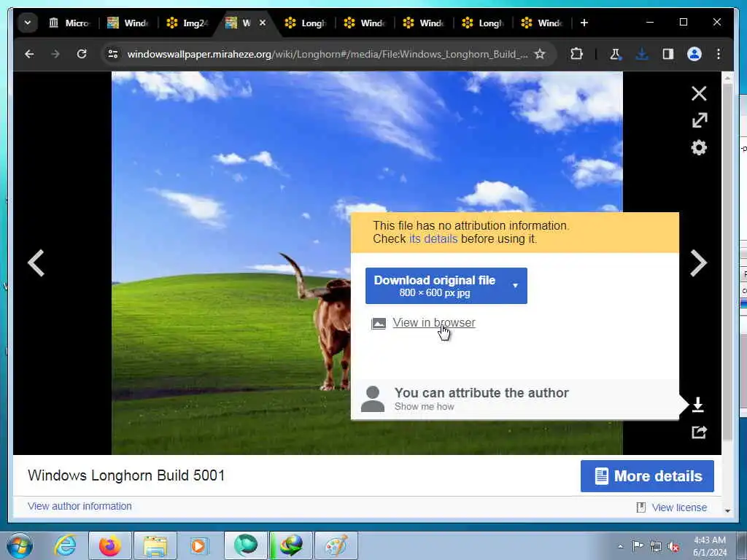Screen dimensions: 747x560
Task: Open the View in browser link
Action: [433, 323]
